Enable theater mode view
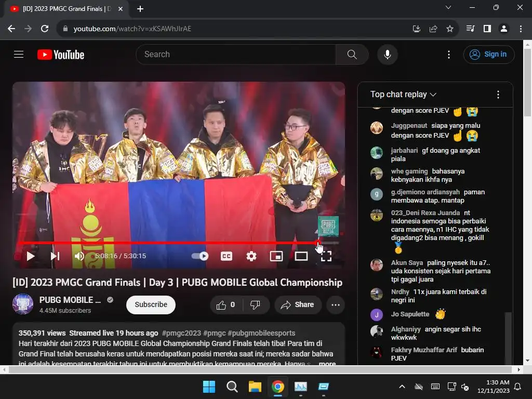Screen dimensions: 532x399 click(301, 256)
